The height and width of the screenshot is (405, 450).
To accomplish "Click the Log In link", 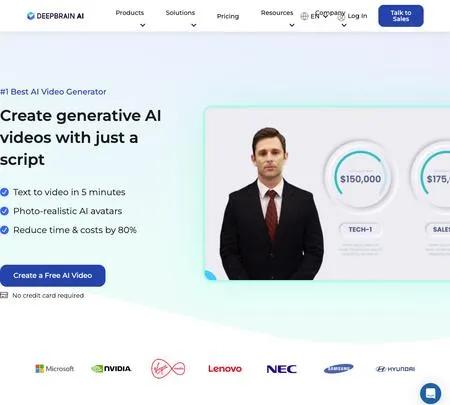I will [357, 16].
